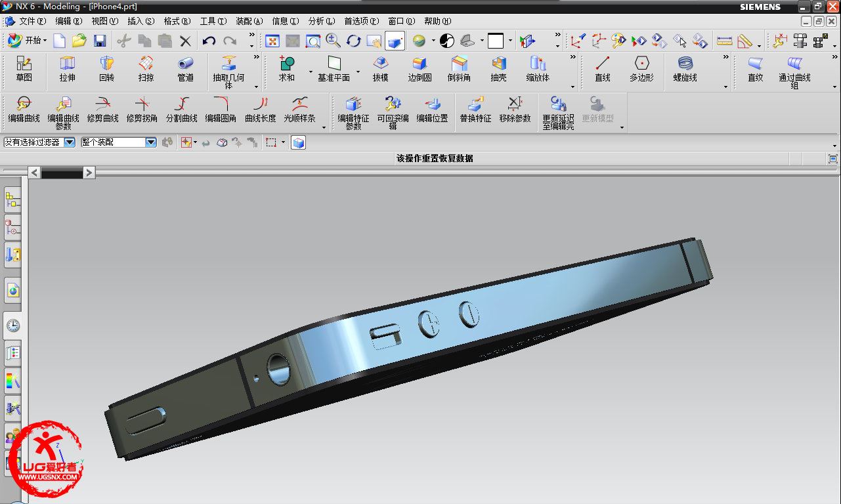Open the 草图 (Sketch) tool
841x504 pixels.
pos(24,70)
